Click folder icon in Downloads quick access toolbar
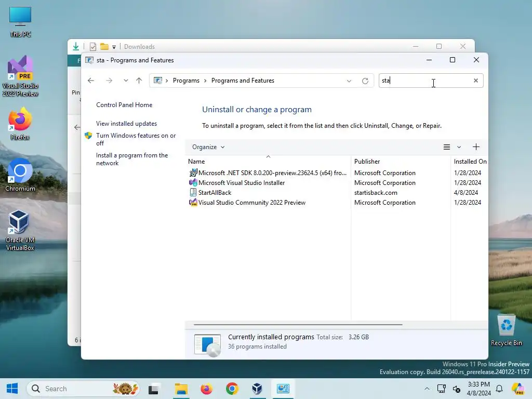Screen dimensions: 532x399 click(104, 46)
